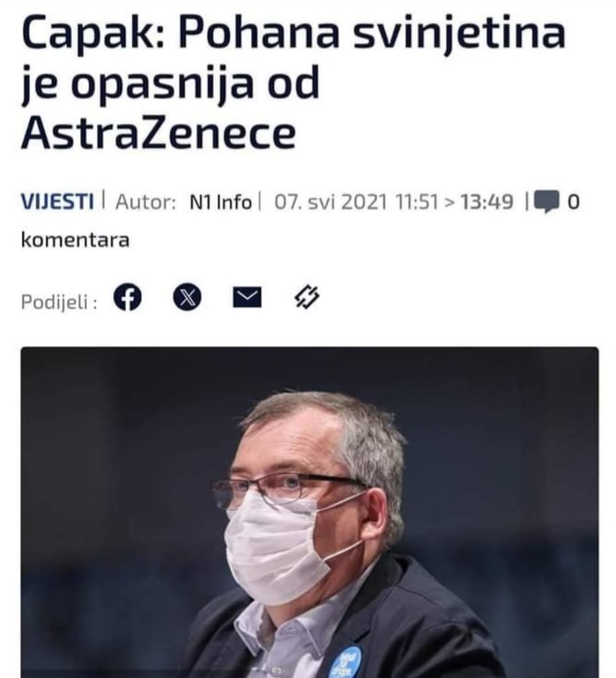Open comments via speech bubble icon

[547, 202]
